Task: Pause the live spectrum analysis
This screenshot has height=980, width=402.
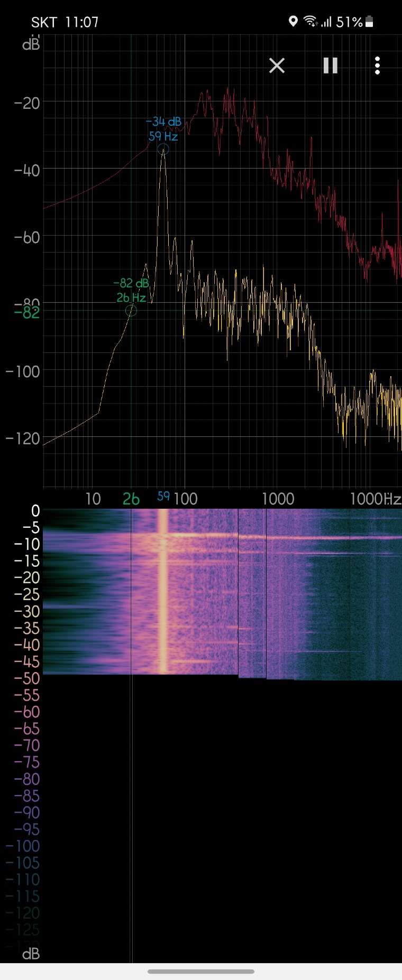Action: [x=331, y=66]
